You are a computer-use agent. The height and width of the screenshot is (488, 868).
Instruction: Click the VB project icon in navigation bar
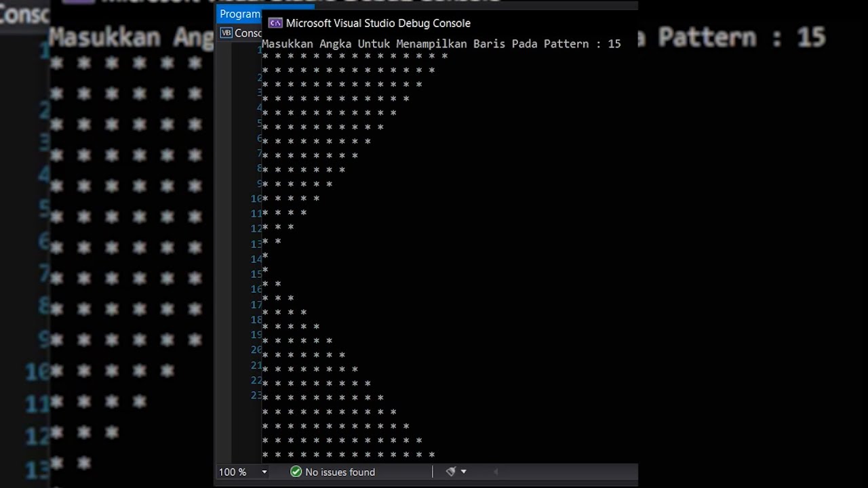[226, 33]
